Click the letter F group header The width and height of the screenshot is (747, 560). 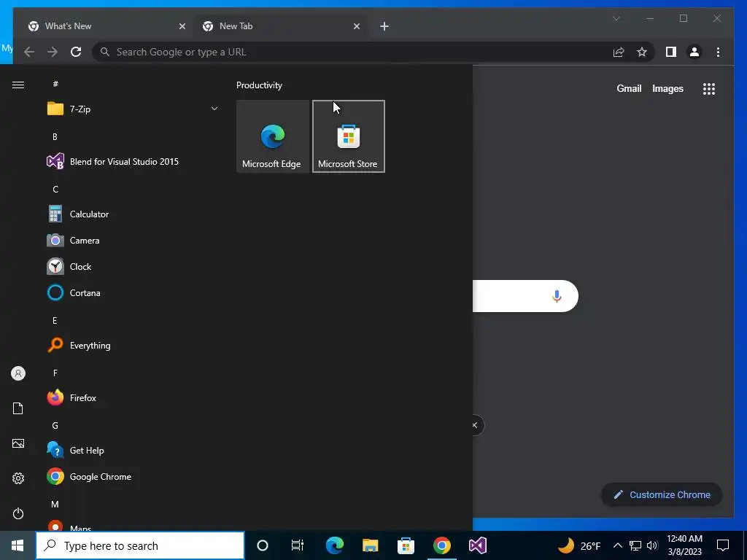pos(55,373)
